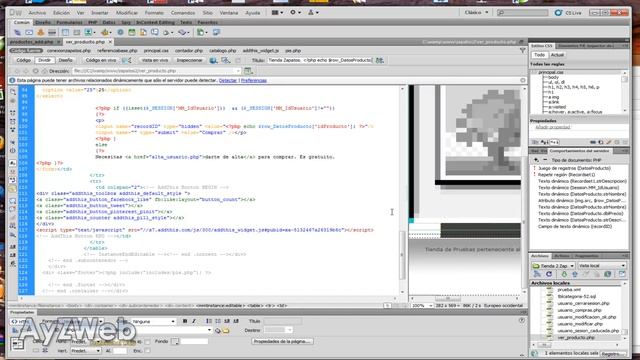This screenshot has width=640, height=360.
Task: Click the code view vertical scrollbar
Action: (402, 190)
